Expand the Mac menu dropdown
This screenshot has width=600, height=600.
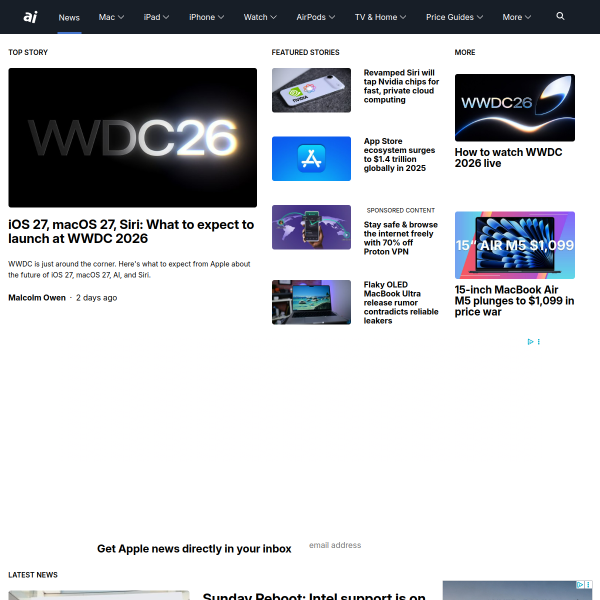[x=111, y=17]
